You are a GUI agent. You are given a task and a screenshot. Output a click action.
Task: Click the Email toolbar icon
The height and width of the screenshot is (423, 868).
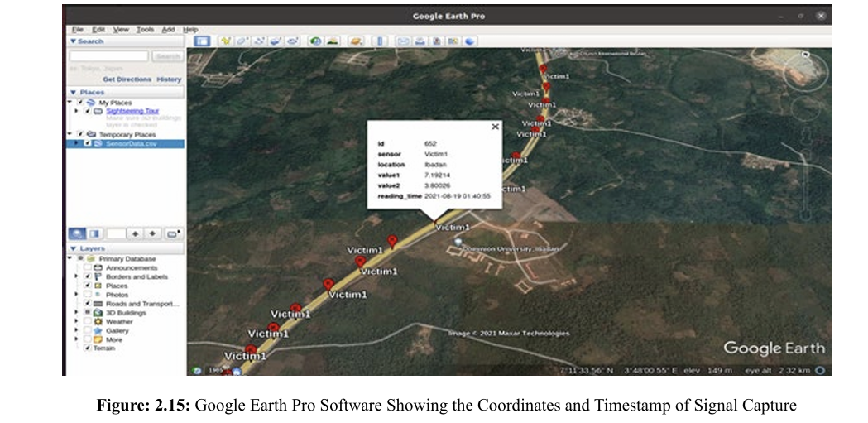click(404, 41)
